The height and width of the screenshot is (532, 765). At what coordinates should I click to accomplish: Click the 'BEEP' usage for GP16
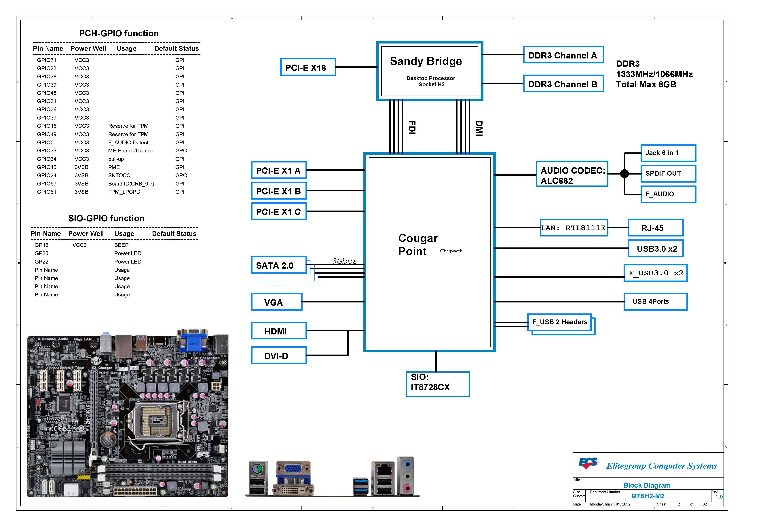point(121,245)
